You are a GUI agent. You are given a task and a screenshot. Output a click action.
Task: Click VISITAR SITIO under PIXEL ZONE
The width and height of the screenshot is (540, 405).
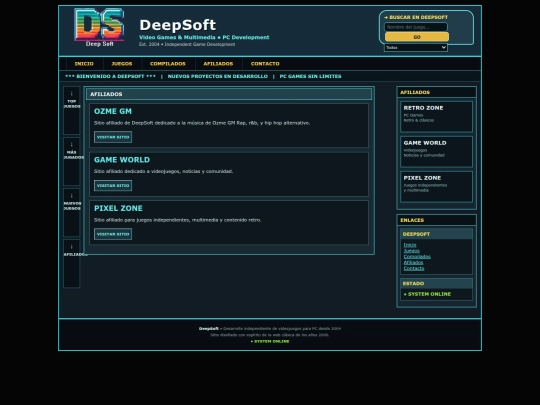(x=113, y=234)
